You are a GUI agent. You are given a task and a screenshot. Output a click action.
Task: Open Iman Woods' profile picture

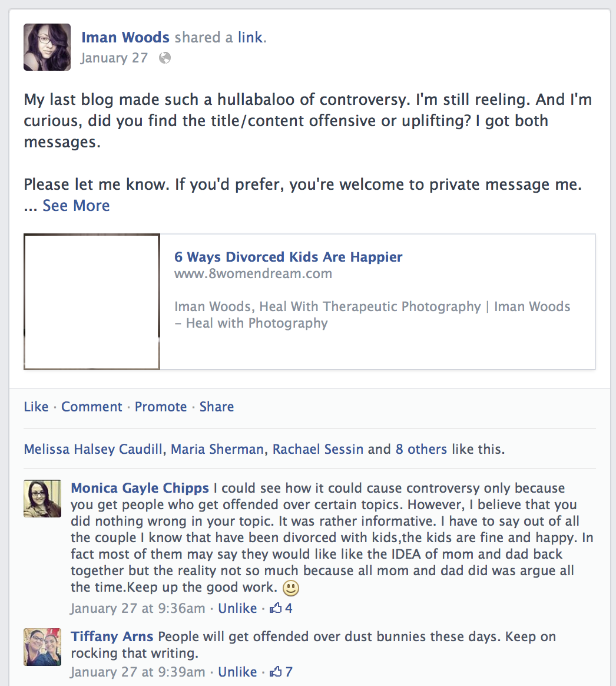click(47, 47)
